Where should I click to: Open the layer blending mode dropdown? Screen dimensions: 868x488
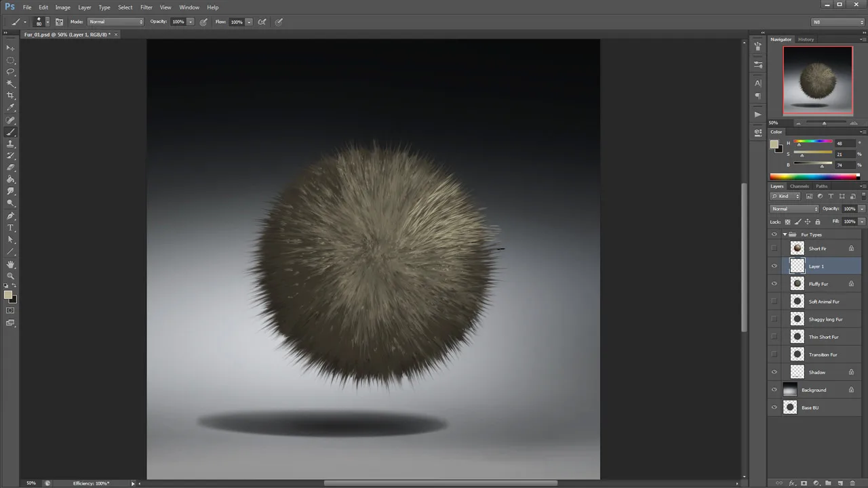793,208
